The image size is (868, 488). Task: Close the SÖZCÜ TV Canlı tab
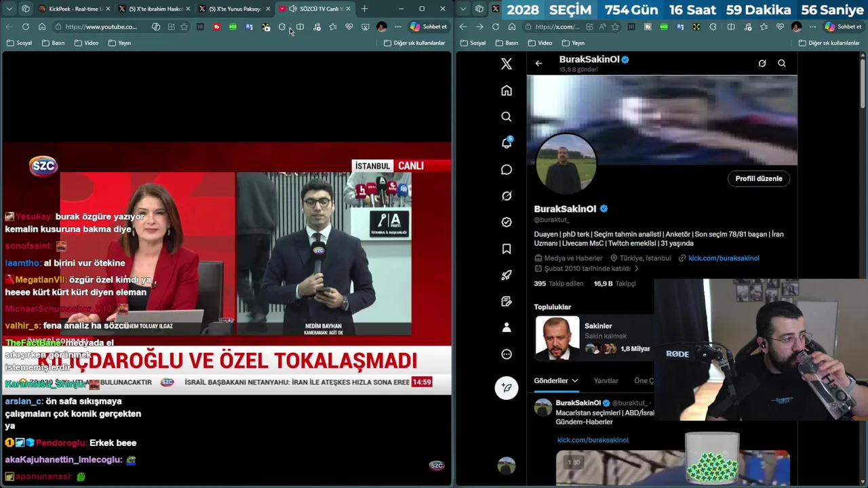click(x=348, y=9)
